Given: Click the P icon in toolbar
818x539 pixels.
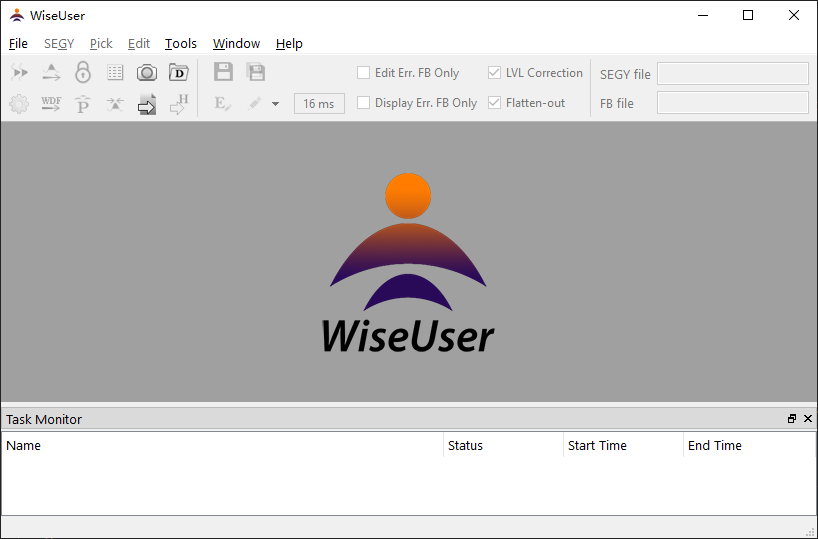Looking at the screenshot, I should click(x=83, y=104).
